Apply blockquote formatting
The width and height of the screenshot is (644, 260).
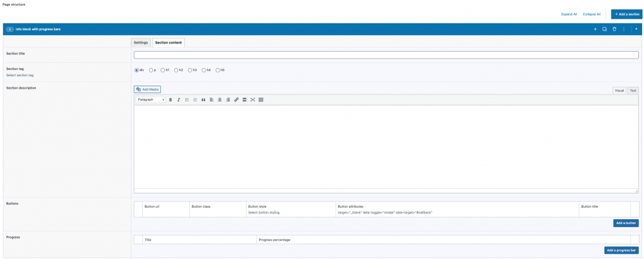coord(203,99)
